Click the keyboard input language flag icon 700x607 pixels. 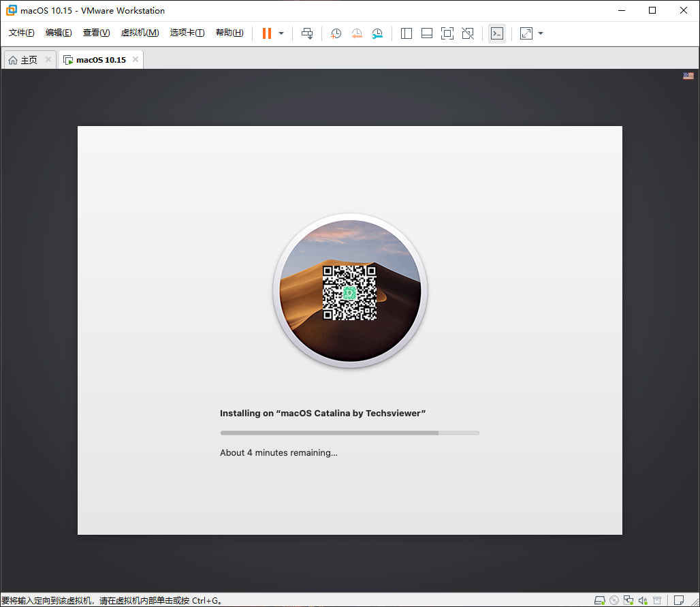pyautogui.click(x=688, y=76)
